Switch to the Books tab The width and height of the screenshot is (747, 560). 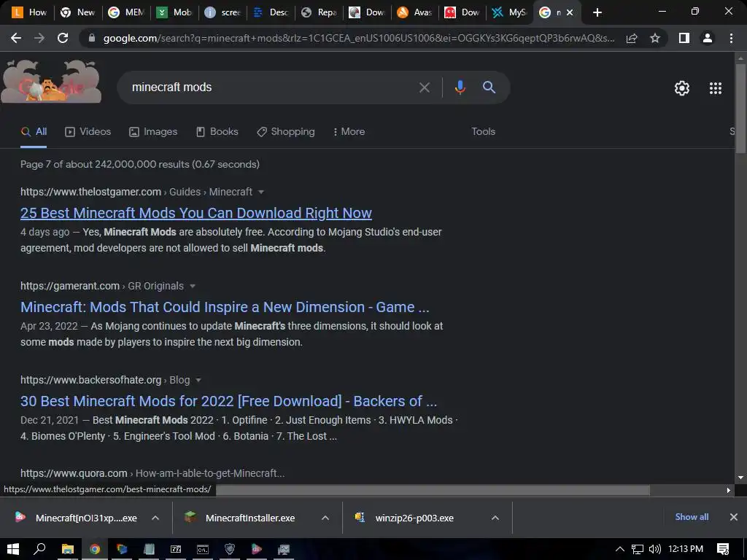point(217,131)
